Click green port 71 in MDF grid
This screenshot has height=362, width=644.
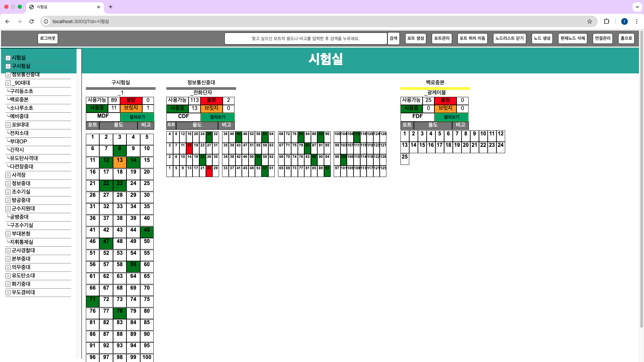point(93,301)
